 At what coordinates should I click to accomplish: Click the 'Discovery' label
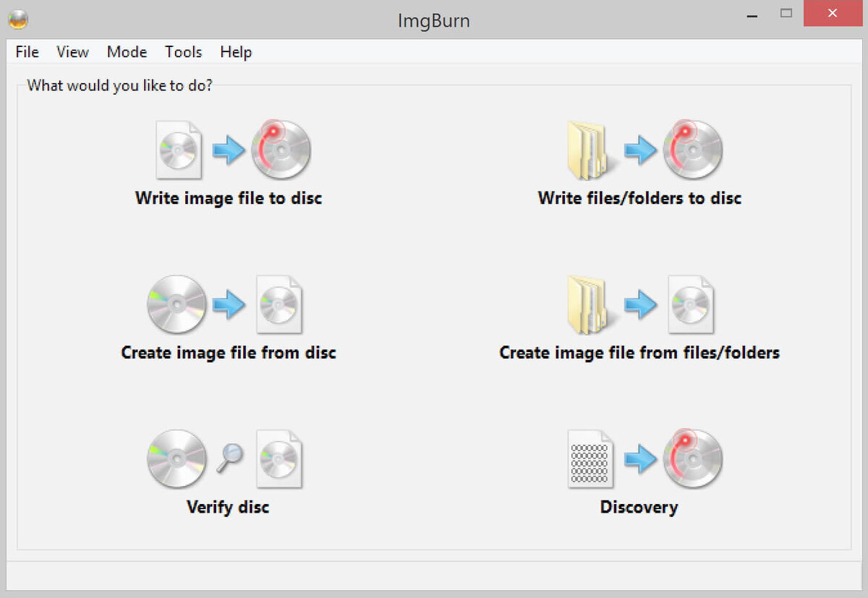[x=639, y=507]
